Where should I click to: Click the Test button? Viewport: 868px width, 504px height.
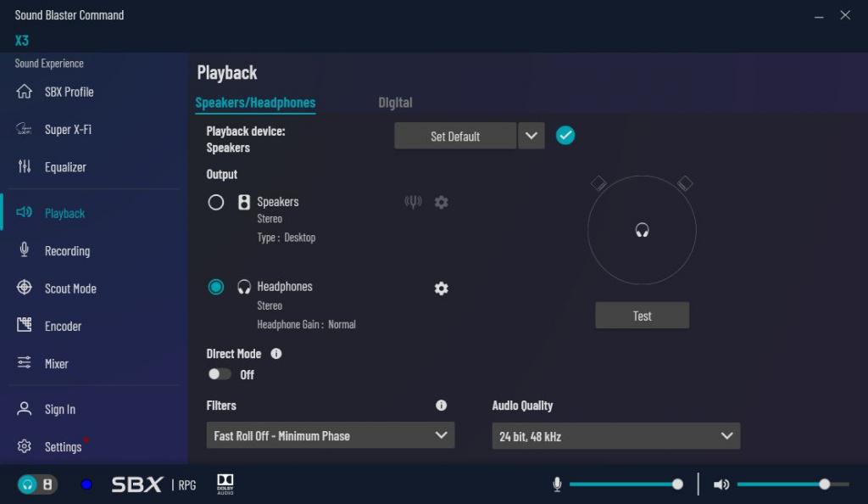pos(643,316)
